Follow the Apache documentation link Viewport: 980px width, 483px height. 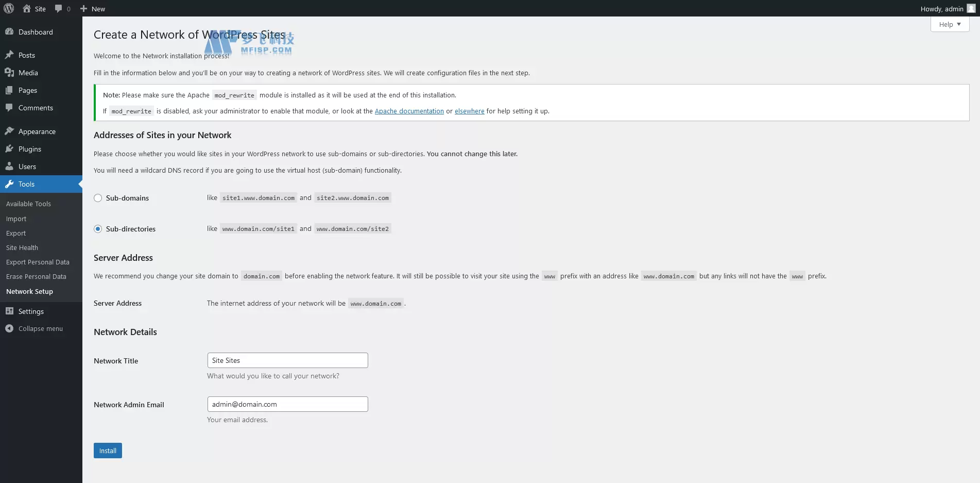coord(409,111)
